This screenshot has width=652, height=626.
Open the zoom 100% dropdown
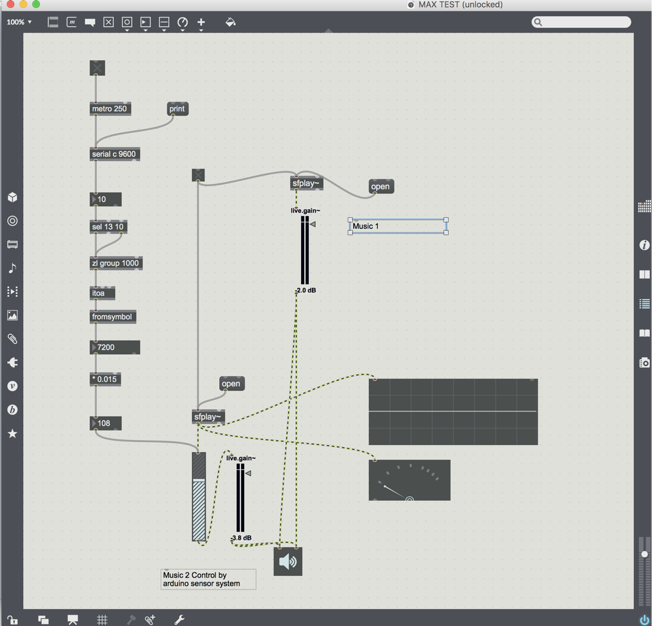point(19,22)
